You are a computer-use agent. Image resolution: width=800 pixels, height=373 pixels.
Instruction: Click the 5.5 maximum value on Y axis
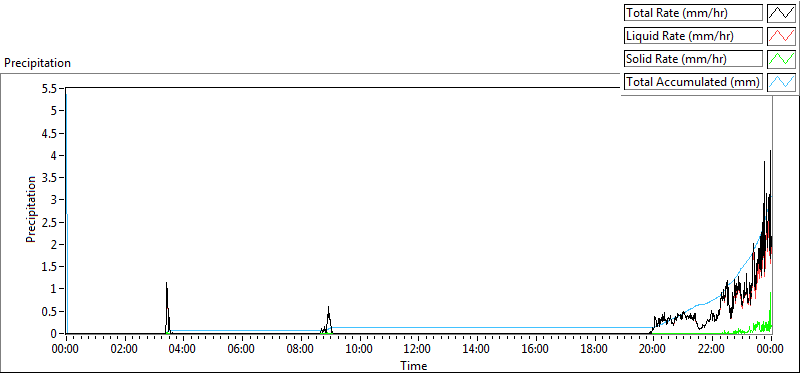(53, 88)
